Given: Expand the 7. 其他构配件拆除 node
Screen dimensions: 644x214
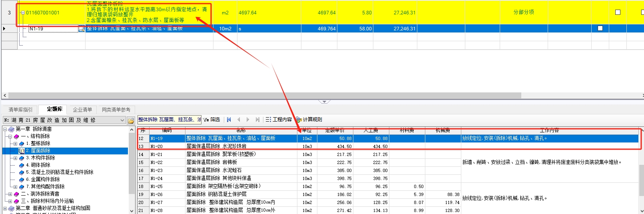Looking at the screenshot, I should [15, 187].
